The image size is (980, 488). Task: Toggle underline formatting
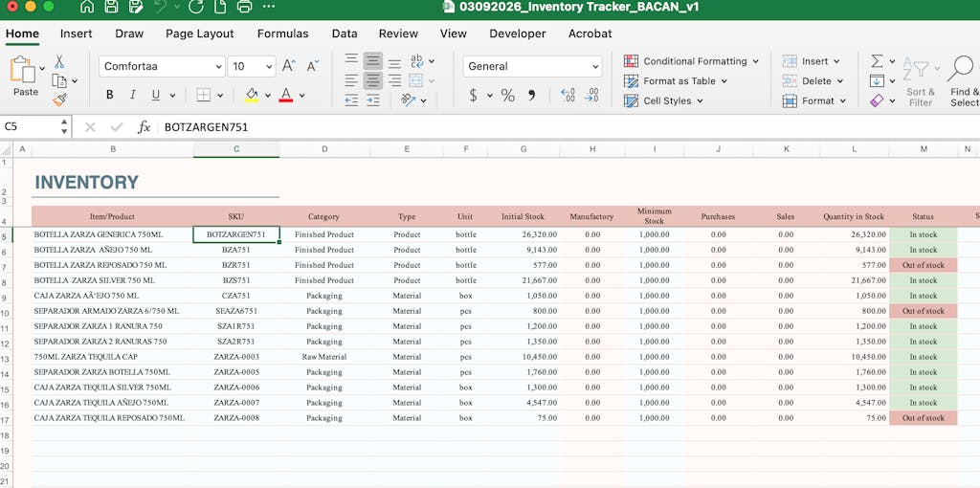coord(155,96)
